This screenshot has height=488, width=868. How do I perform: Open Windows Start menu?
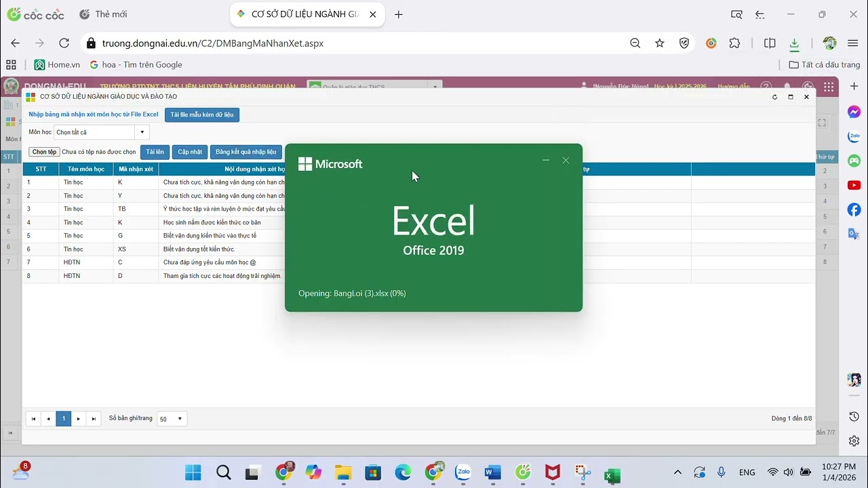coord(193,472)
